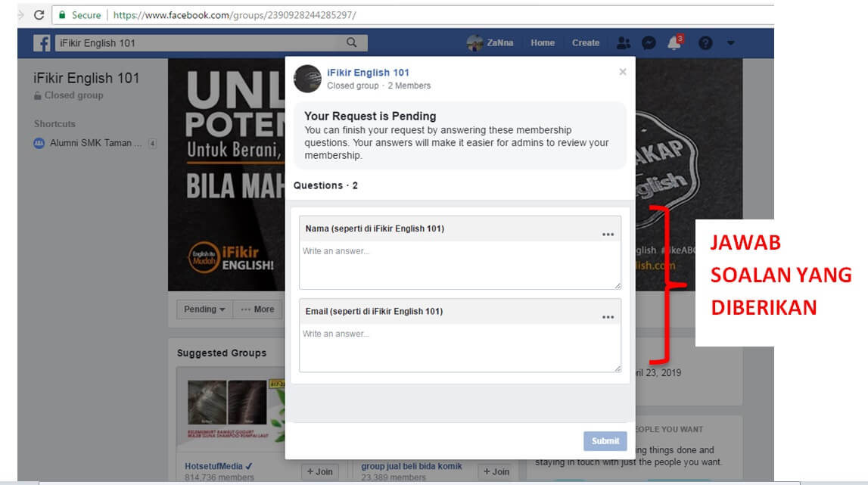868x485 pixels.
Task: Open the More options menu
Action: point(257,309)
